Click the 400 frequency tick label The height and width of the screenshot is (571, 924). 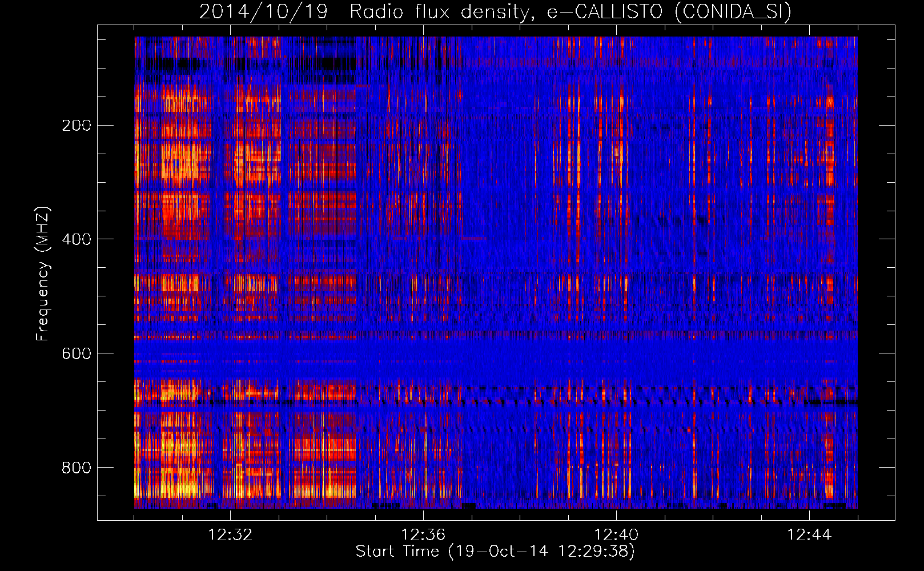(77, 239)
